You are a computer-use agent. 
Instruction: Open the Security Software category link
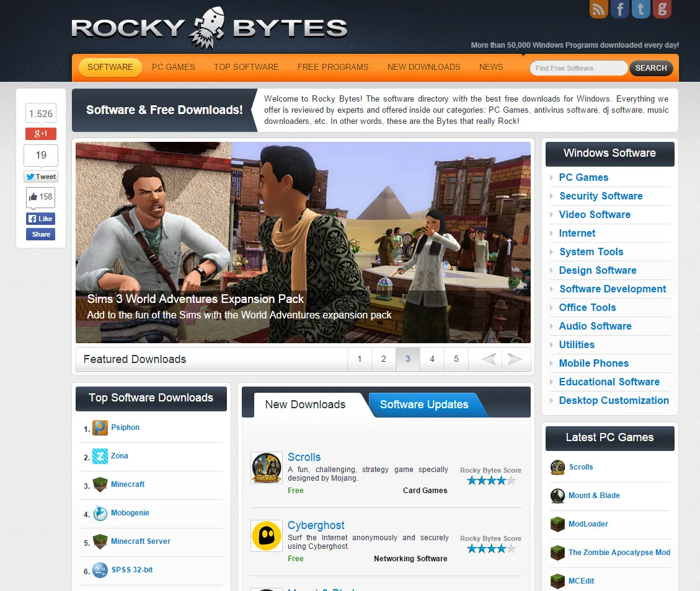[x=600, y=196]
